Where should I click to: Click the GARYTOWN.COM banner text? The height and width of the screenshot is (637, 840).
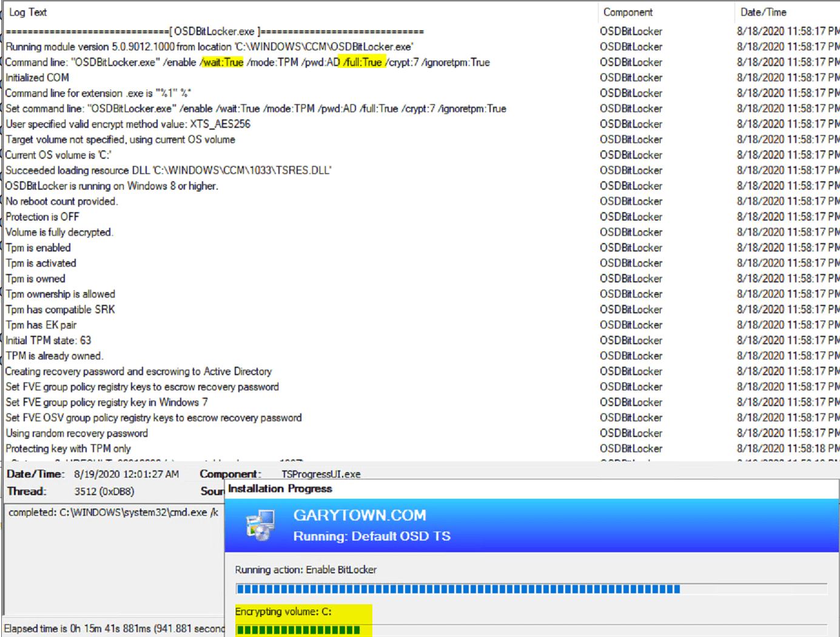tap(359, 515)
